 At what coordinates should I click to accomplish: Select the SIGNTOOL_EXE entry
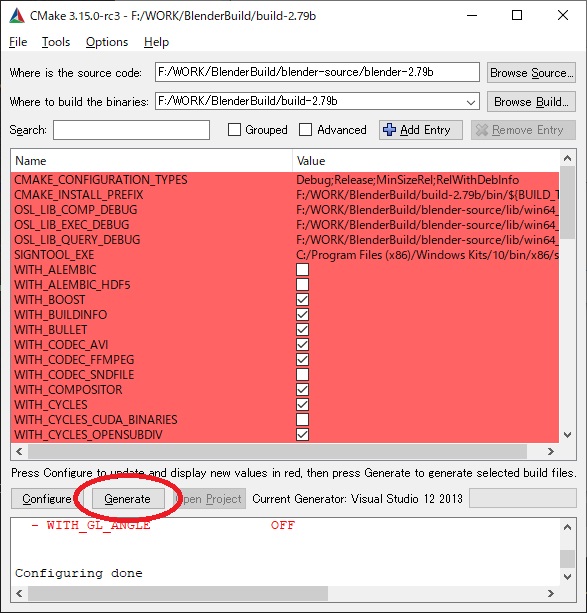point(54,255)
